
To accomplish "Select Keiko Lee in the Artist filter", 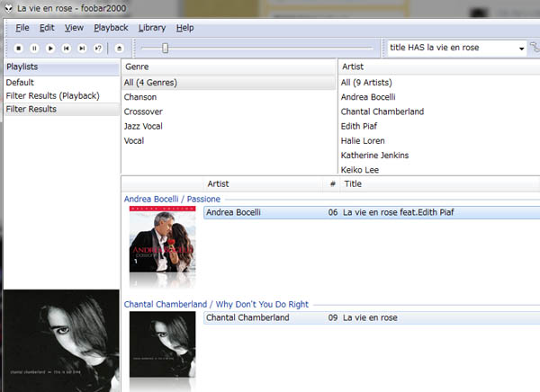I will tap(439, 170).
